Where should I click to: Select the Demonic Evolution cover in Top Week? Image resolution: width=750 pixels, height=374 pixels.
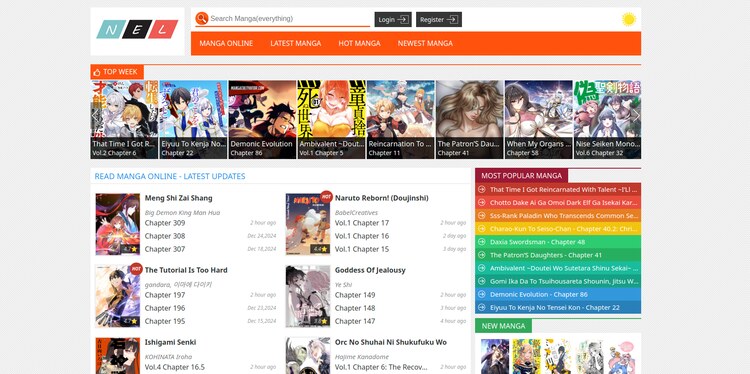tap(262, 120)
